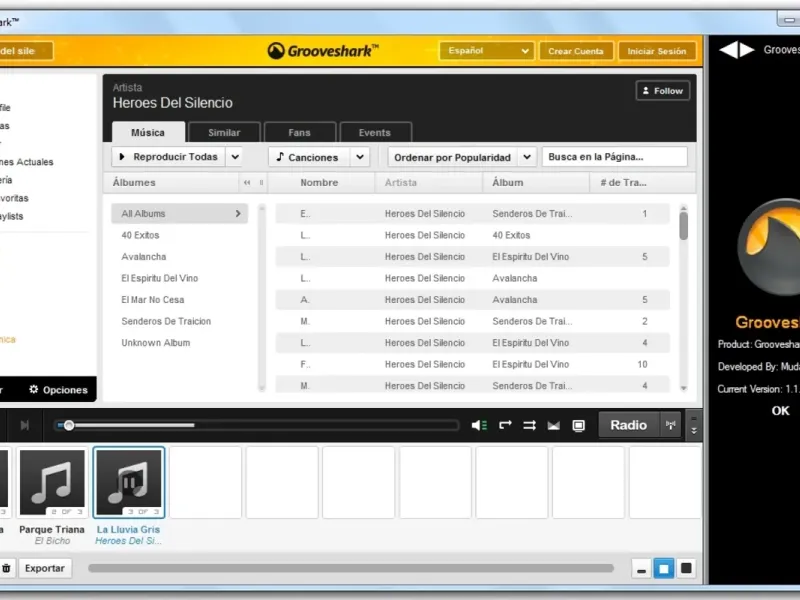Click the Canciones music note button
Screen dimensions: 800x600
pyautogui.click(x=308, y=157)
